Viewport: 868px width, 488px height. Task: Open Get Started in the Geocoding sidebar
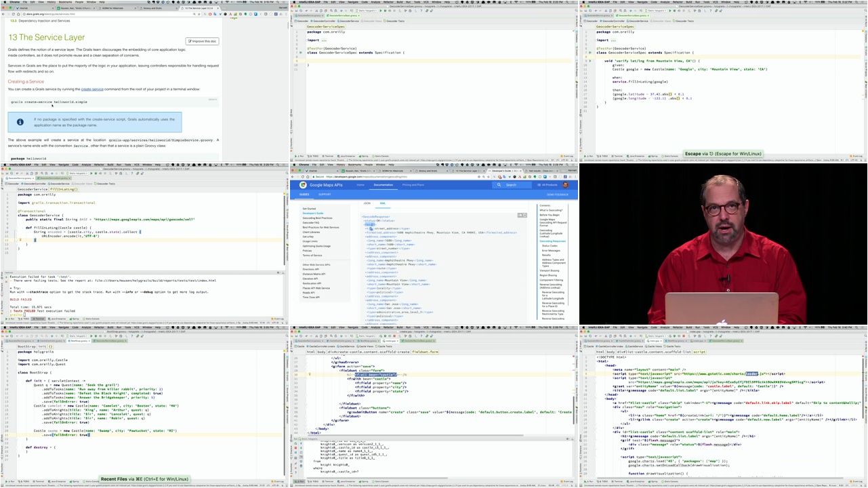click(309, 209)
